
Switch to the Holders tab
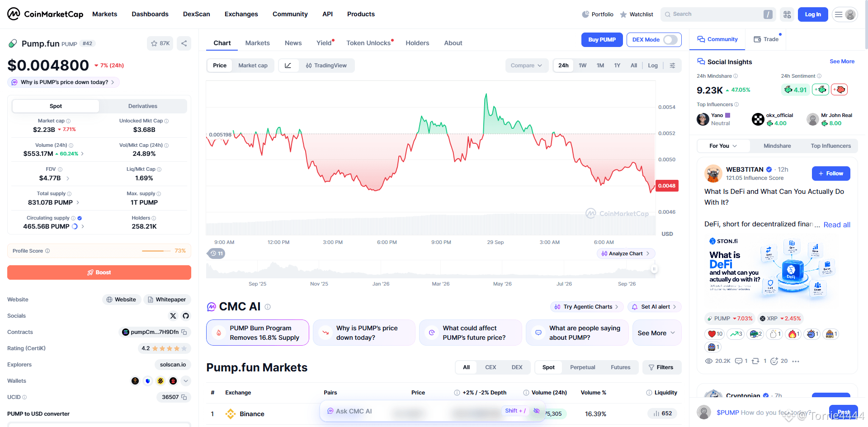coord(417,43)
